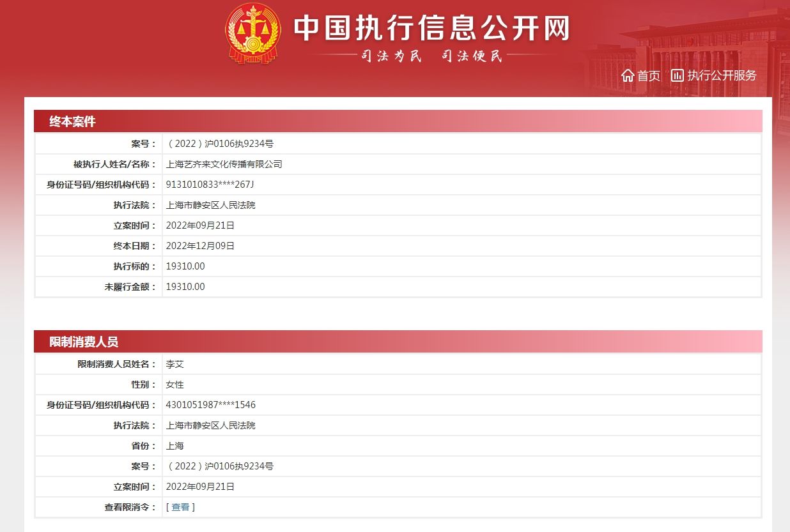Open the 首页 navigation item
This screenshot has height=532, width=790.
click(647, 75)
